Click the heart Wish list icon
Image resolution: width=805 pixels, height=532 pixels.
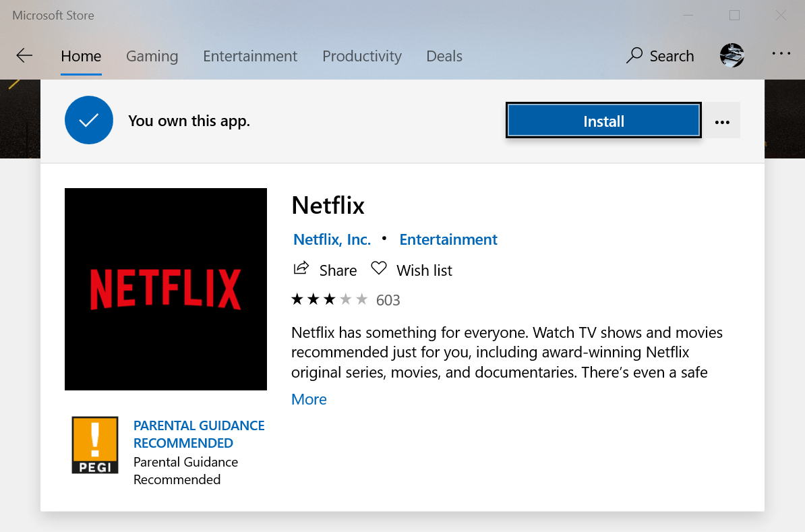378,268
